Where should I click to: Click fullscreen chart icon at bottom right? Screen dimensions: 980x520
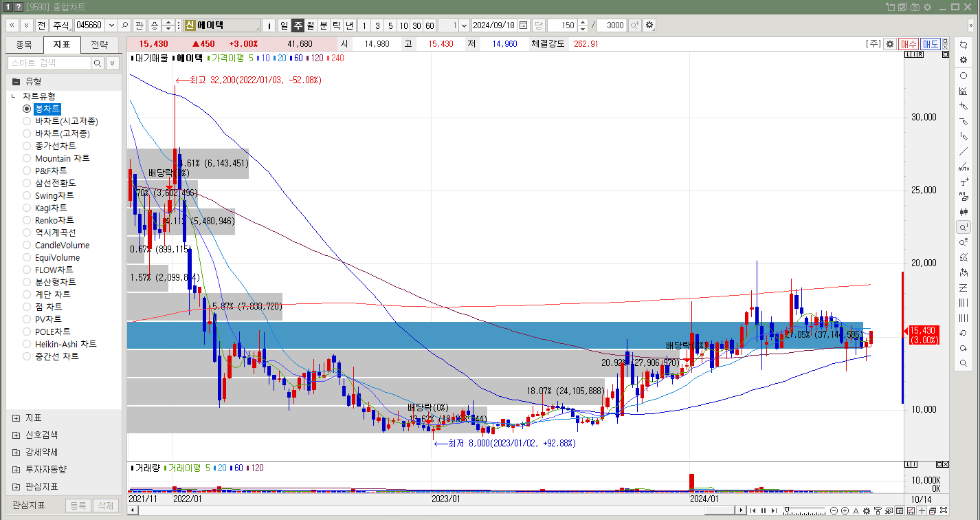944,510
